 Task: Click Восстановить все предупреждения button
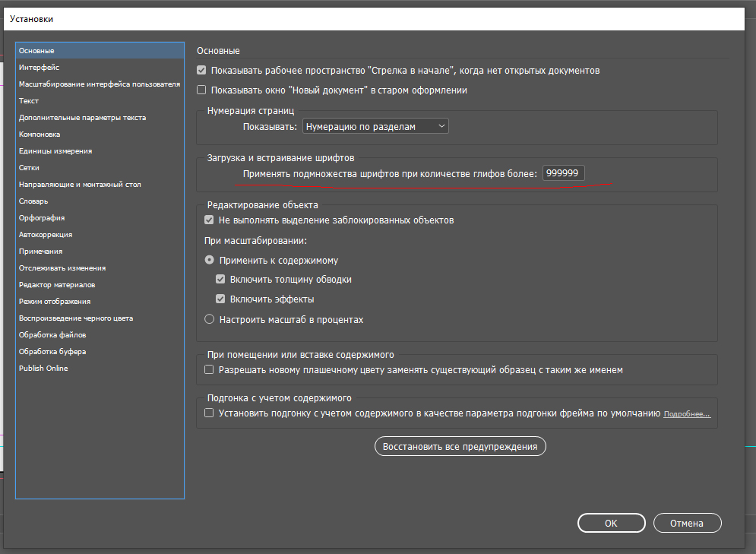coord(460,447)
